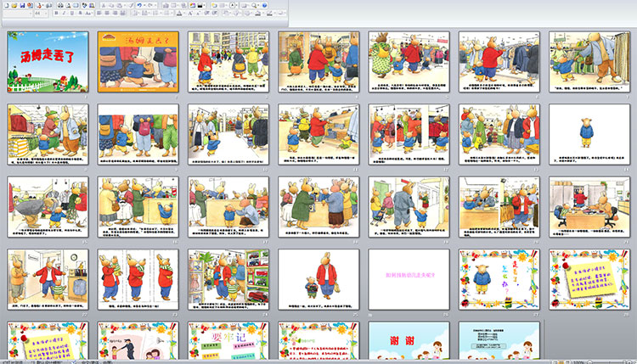Select the final slide 34 thumbnail

[499, 340]
